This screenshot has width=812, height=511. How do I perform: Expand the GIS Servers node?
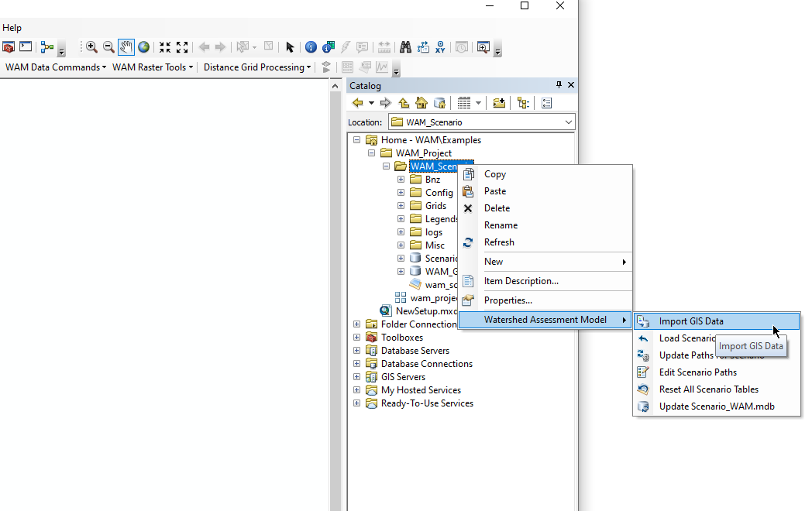[x=357, y=377]
